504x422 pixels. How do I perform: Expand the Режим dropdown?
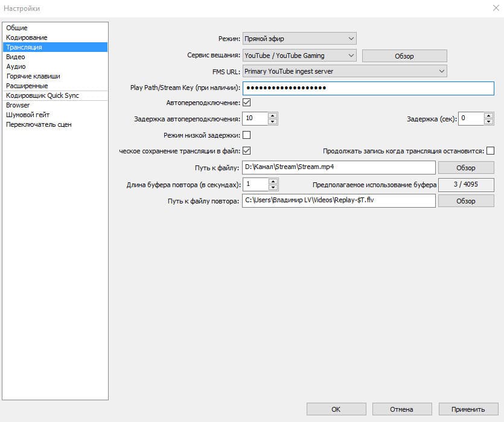pyautogui.click(x=299, y=39)
